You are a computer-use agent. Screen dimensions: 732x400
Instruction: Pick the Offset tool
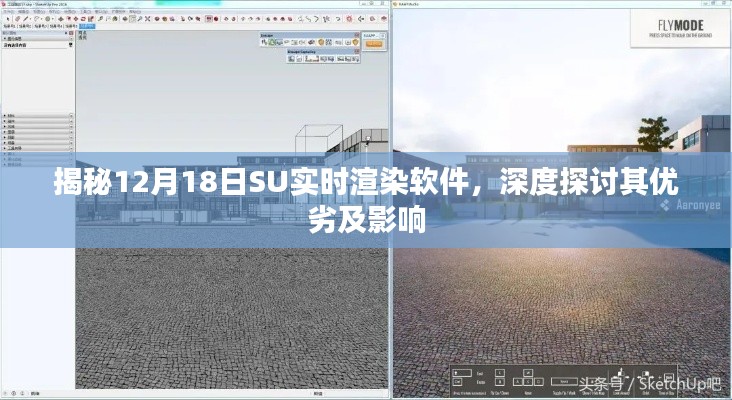pyautogui.click(x=69, y=19)
